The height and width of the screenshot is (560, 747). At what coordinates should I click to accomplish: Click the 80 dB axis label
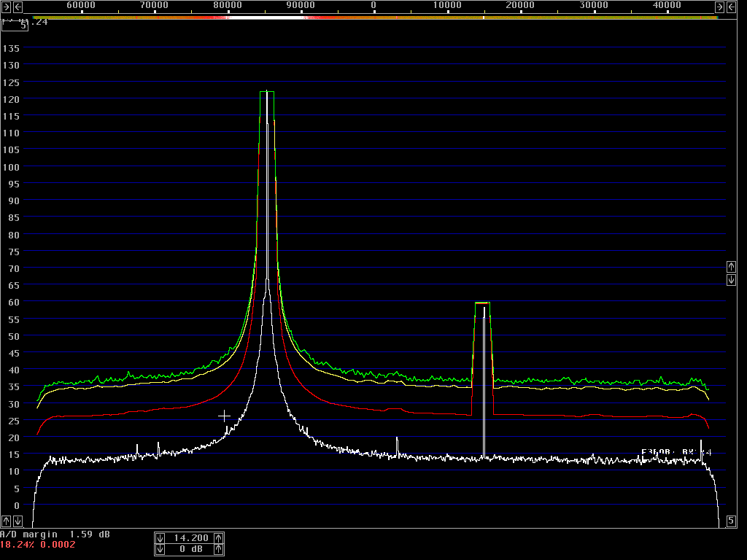tap(14, 235)
